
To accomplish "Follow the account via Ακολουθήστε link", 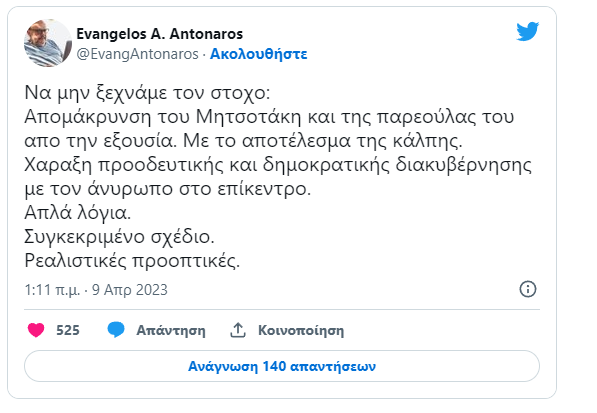I will pos(259,54).
